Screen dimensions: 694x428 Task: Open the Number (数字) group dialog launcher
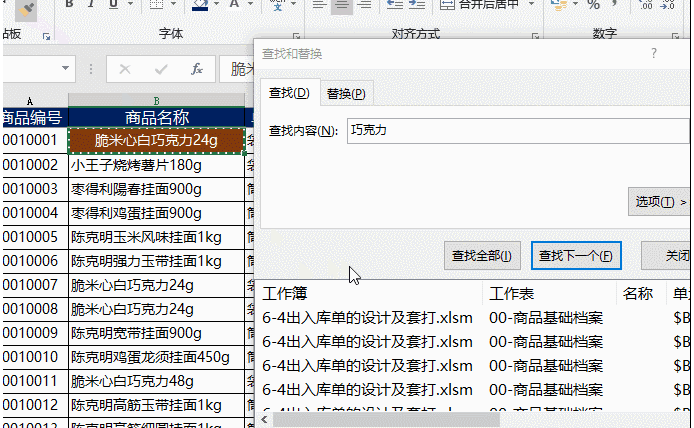[675, 37]
